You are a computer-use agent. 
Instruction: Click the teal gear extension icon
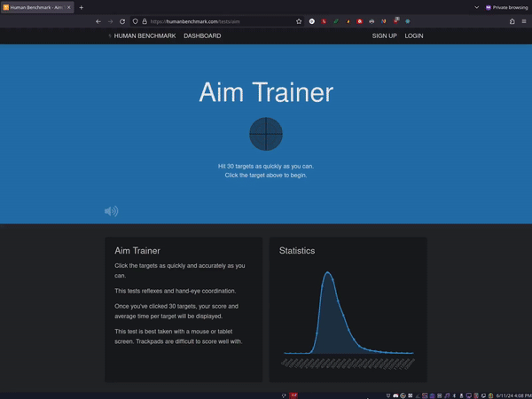[x=408, y=21]
